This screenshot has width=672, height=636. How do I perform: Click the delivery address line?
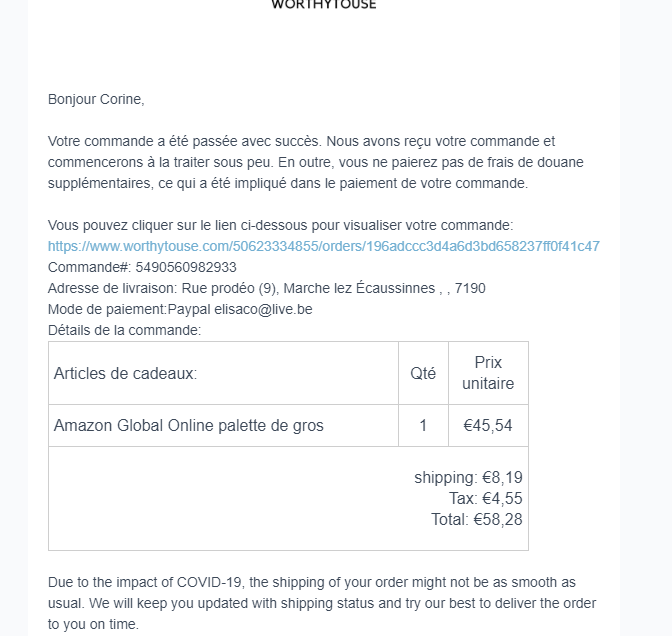[x=267, y=288]
